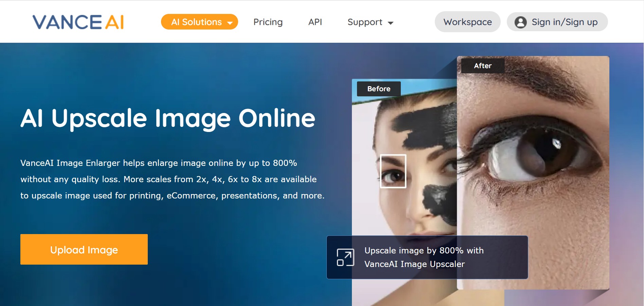Click the VanceAI logo
Screen dimensions: 644x306
pyautogui.click(x=78, y=22)
